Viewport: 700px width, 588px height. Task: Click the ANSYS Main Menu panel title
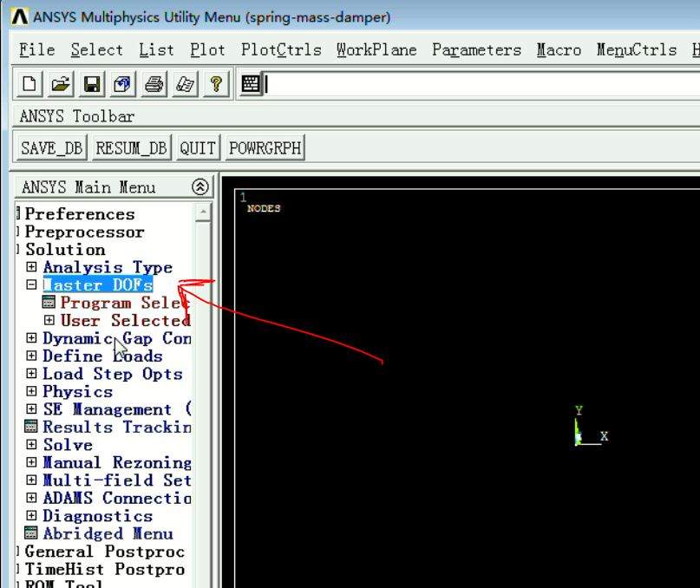[x=88, y=187]
